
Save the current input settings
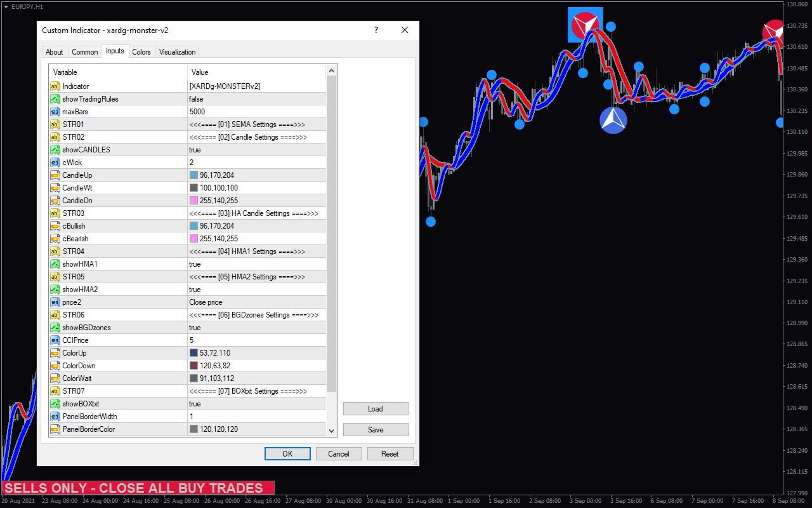coord(376,429)
